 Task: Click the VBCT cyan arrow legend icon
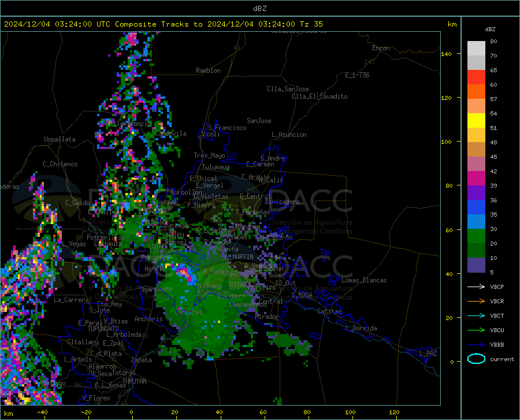coord(476,315)
